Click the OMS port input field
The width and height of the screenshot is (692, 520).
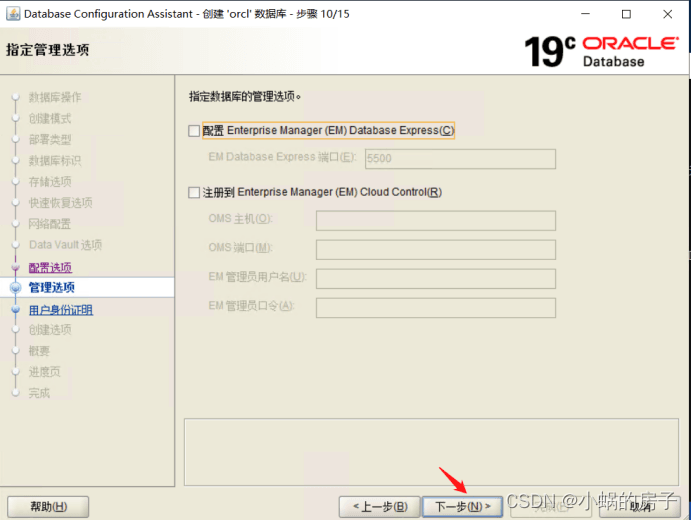[x=436, y=249]
